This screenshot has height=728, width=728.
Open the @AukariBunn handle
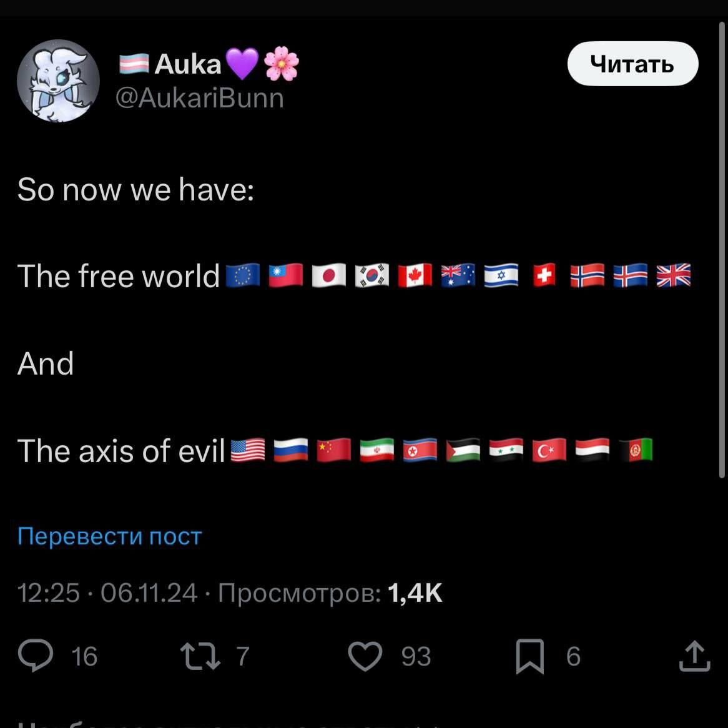tap(200, 98)
